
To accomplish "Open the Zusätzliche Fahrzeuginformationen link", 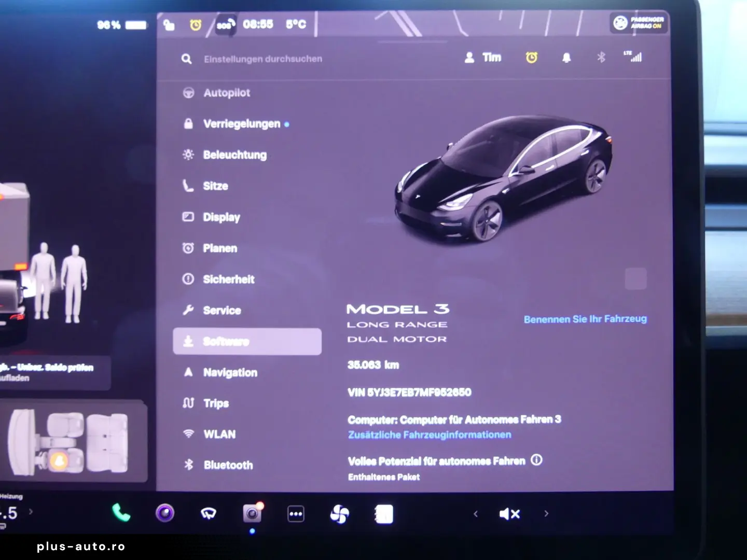I will click(x=430, y=435).
